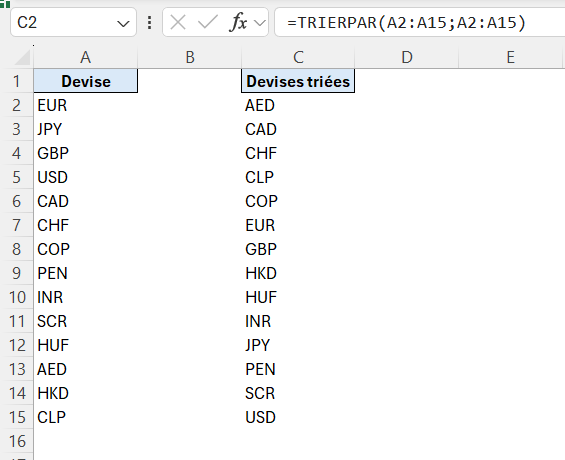Select the USD cell in sorted column

[298, 417]
